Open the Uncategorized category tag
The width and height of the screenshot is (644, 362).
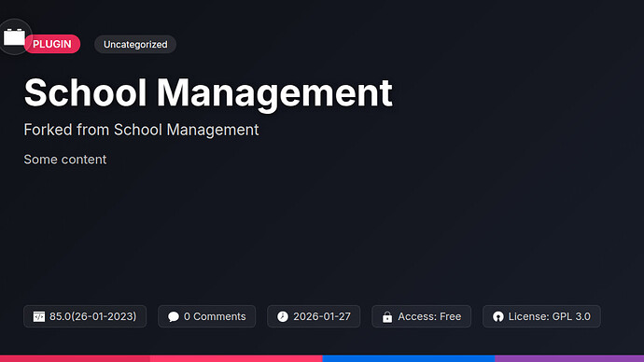pos(135,45)
